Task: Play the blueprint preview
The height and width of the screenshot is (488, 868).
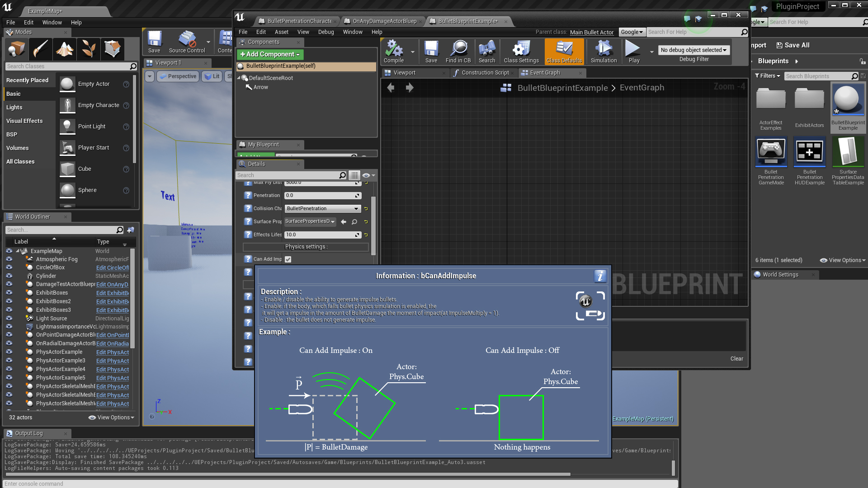Action: tap(634, 51)
